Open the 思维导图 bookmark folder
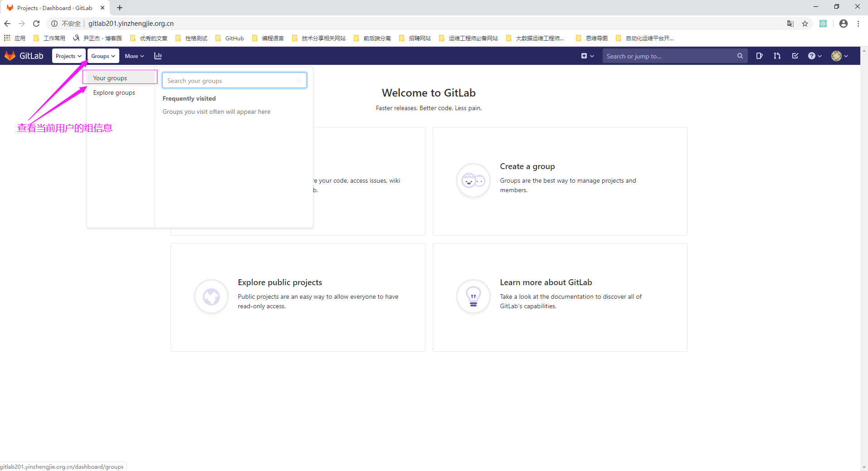 592,38
